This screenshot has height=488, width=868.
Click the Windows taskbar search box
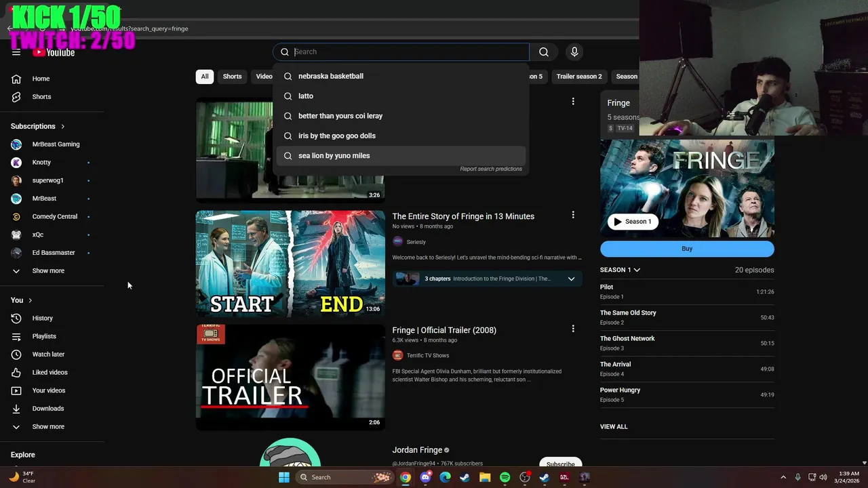[x=346, y=477]
